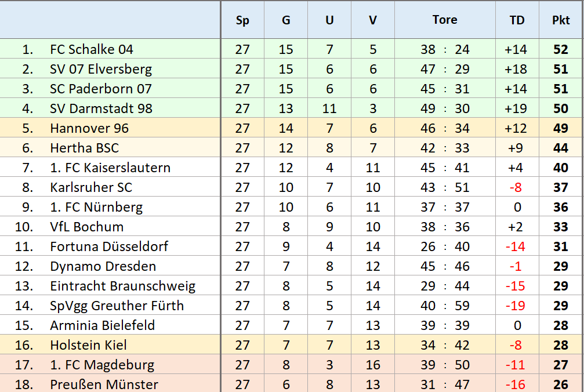The image size is (584, 392).
Task: Select the G wins column header
Action: point(286,20)
